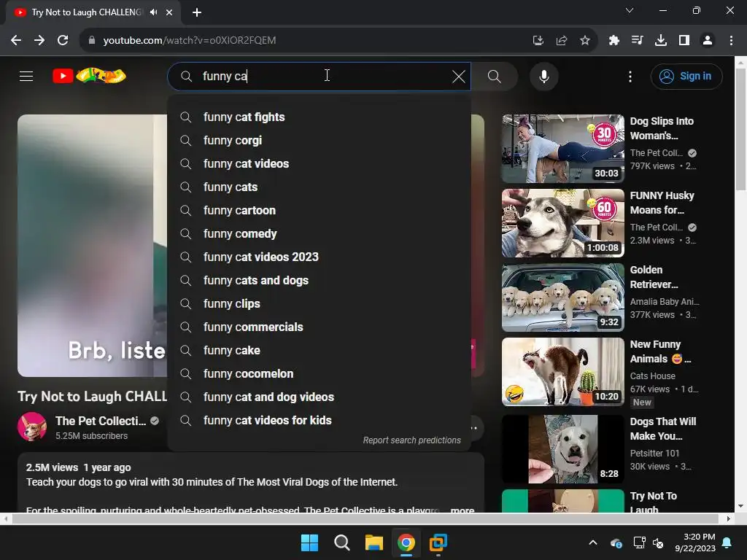
Task: Choose suggestion funny clips
Action: point(320,304)
